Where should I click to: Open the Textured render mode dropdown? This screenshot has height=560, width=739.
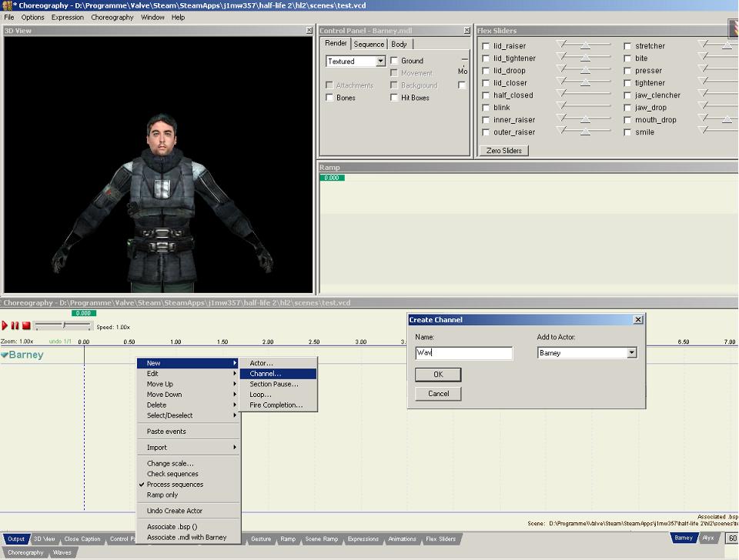(380, 62)
